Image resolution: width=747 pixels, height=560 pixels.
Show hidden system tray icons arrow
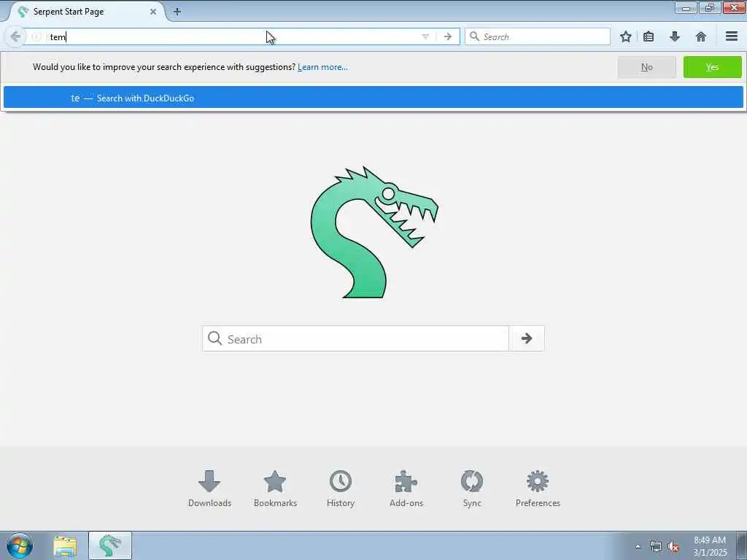[638, 546]
